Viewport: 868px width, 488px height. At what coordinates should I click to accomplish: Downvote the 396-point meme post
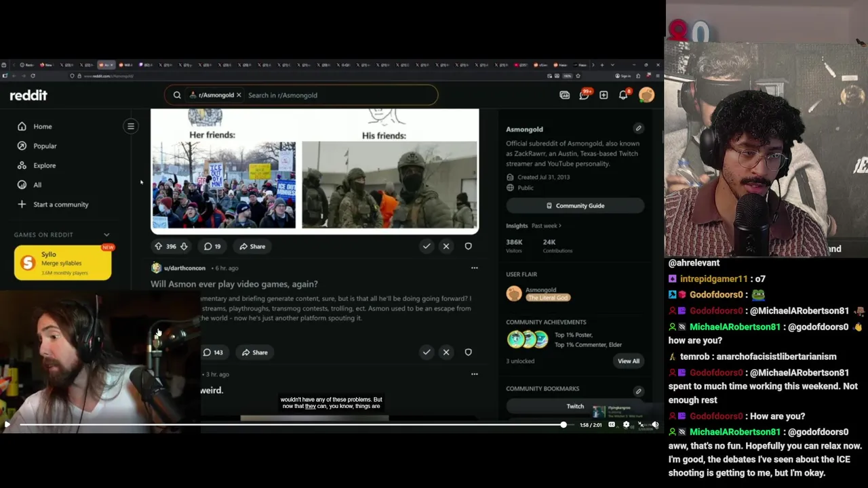[x=184, y=246]
